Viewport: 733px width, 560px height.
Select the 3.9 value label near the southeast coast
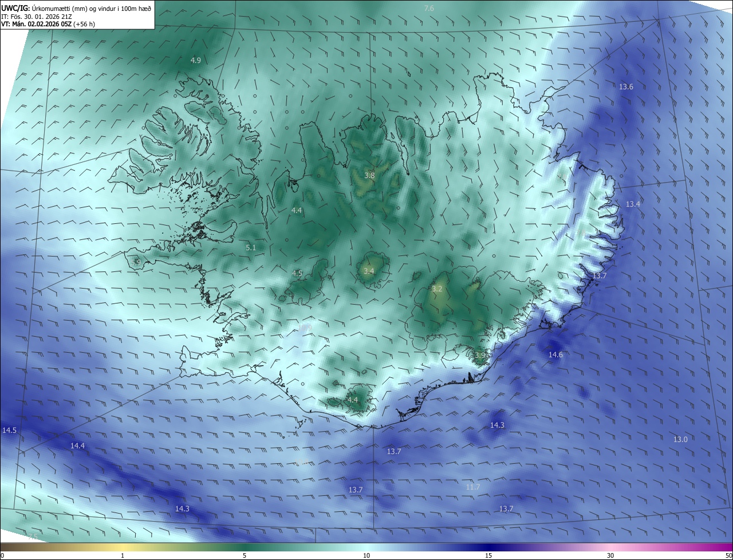tap(480, 356)
